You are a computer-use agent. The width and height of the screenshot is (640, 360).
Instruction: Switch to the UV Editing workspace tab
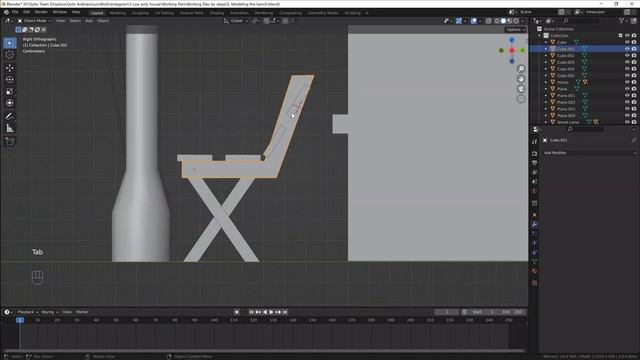[x=164, y=13]
